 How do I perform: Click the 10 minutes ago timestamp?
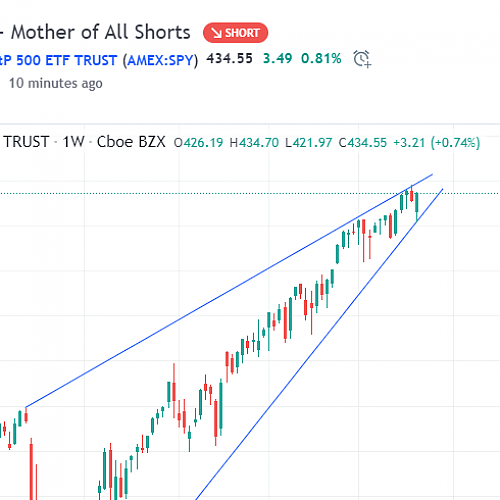[56, 83]
